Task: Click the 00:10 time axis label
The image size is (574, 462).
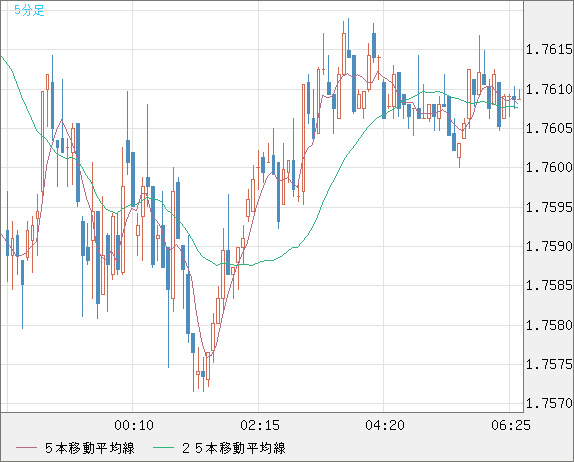Action: [x=134, y=425]
